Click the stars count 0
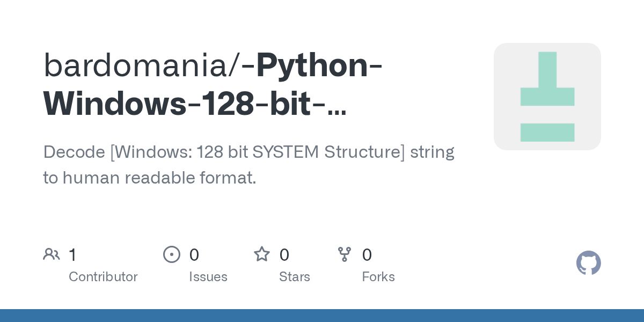The height and width of the screenshot is (322, 644). click(x=284, y=255)
